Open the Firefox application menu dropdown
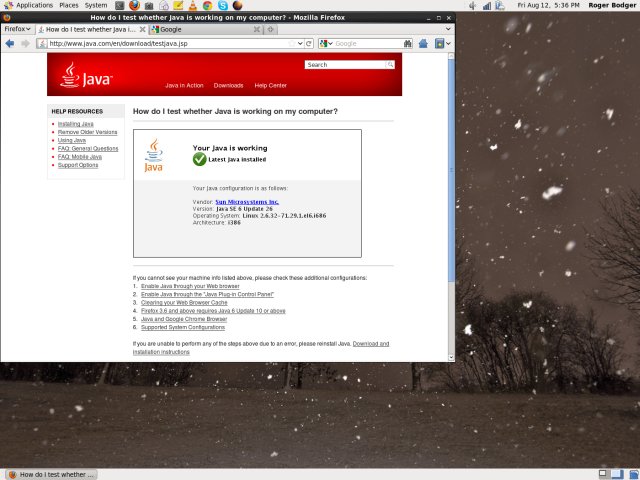Image resolution: width=640 pixels, height=480 pixels. [x=18, y=29]
